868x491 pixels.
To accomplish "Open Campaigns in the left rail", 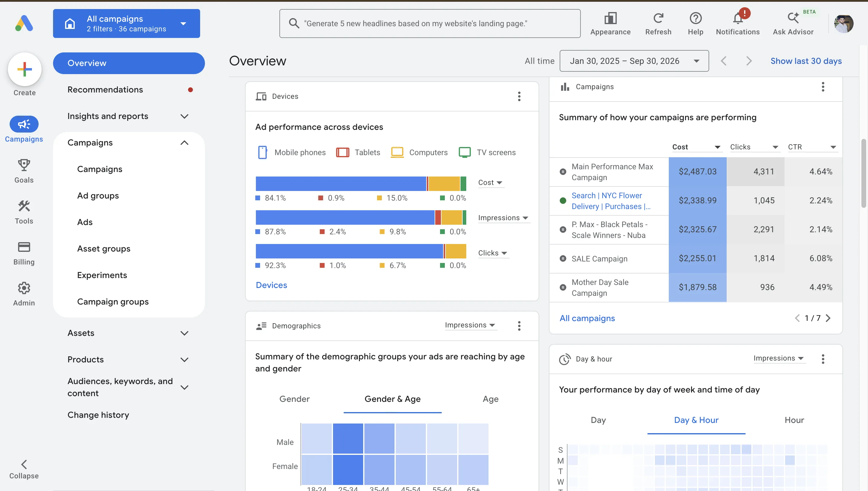I will (x=24, y=130).
